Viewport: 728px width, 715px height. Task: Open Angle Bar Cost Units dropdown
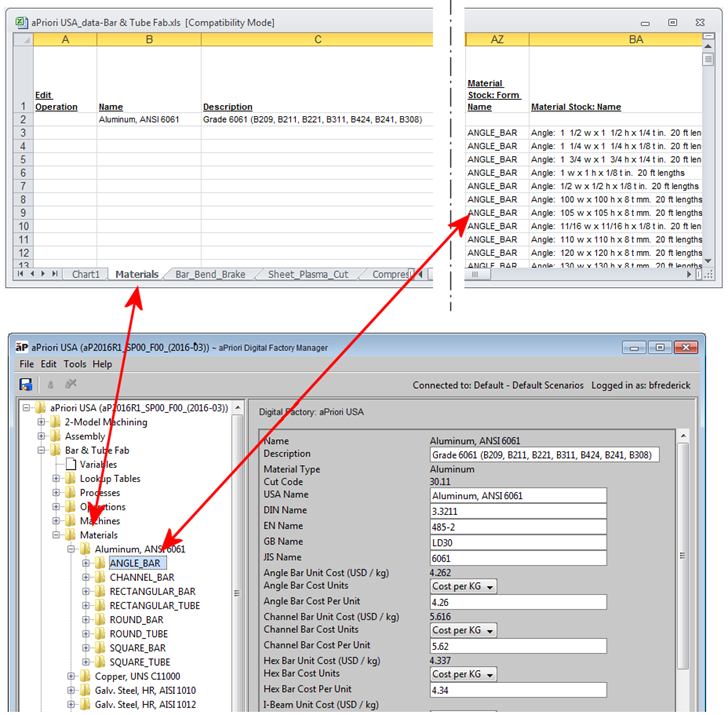[x=463, y=586]
